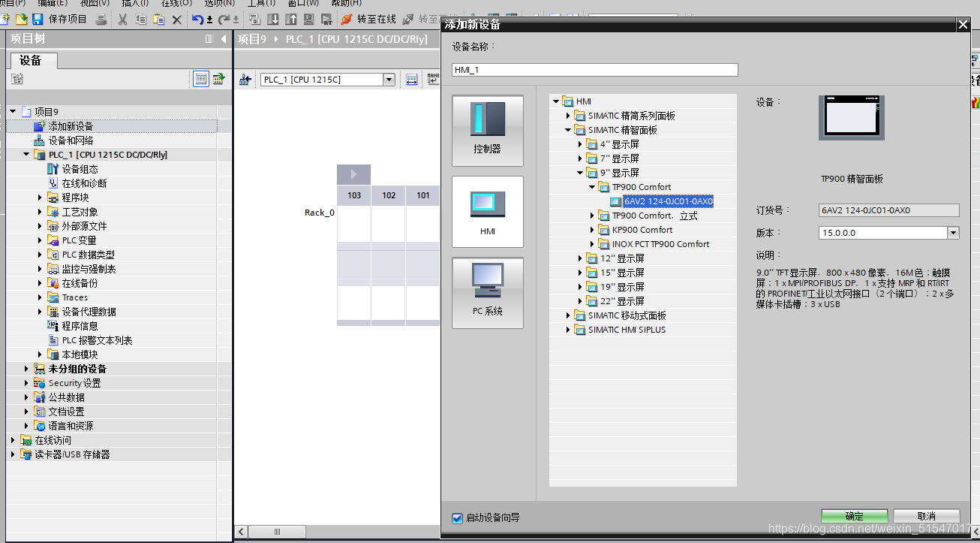Select rack slot 102 header
The image size is (980, 543).
[x=389, y=195]
